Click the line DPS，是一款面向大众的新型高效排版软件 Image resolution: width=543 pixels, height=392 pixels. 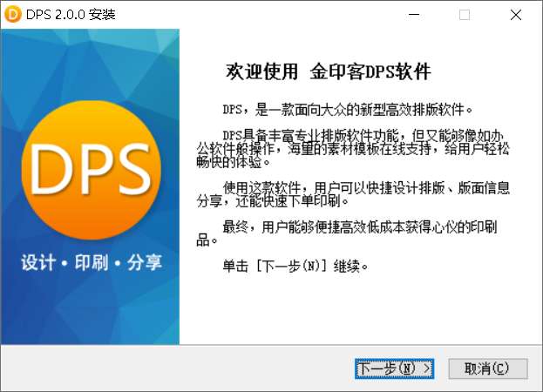pos(348,110)
